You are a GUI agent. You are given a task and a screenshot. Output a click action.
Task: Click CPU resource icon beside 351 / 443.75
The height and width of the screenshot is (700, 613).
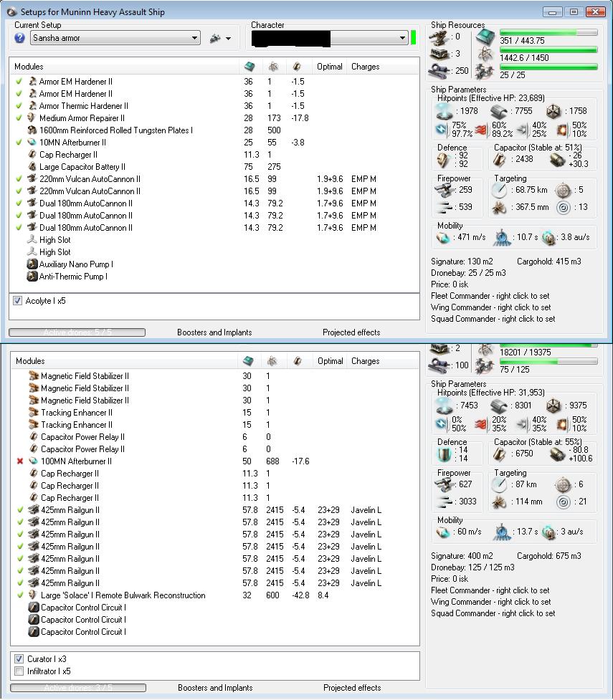click(485, 37)
